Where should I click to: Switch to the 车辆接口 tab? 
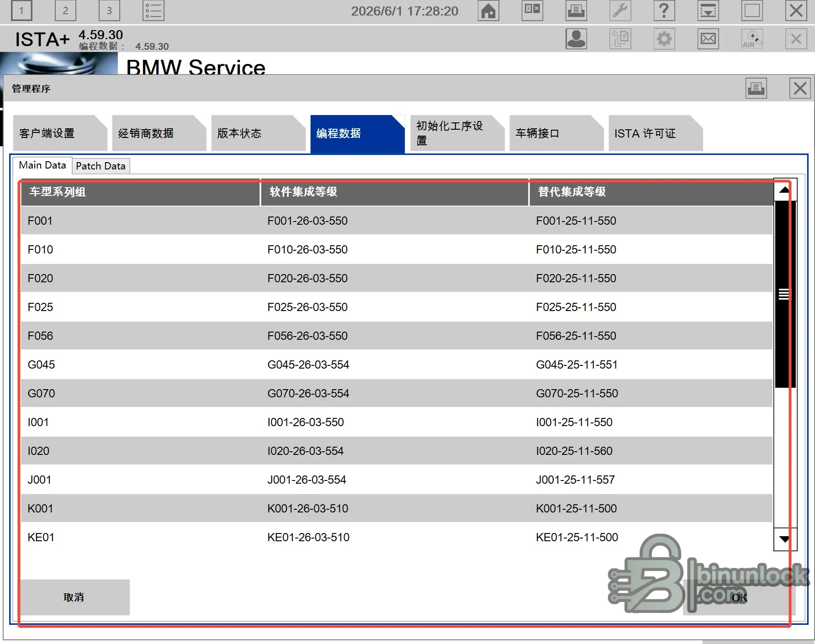click(556, 133)
